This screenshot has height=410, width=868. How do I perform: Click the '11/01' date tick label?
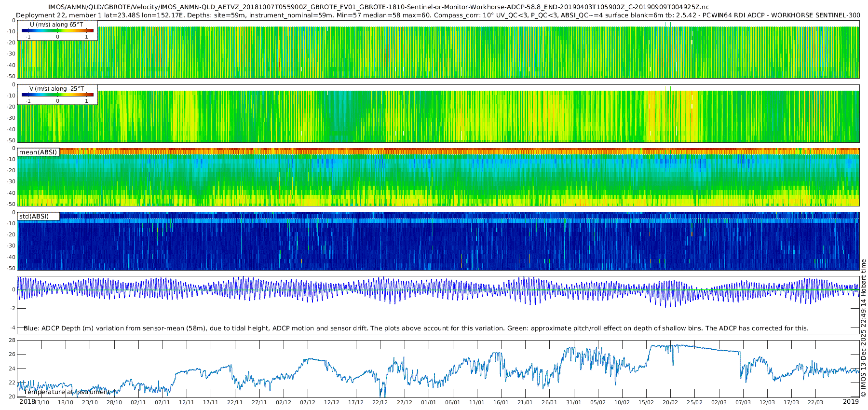pos(477,402)
